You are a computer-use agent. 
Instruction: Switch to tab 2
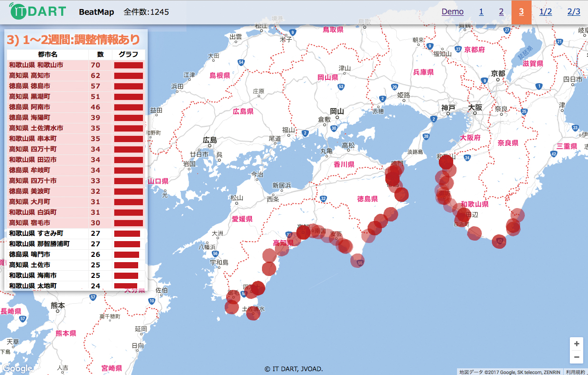pyautogui.click(x=501, y=12)
